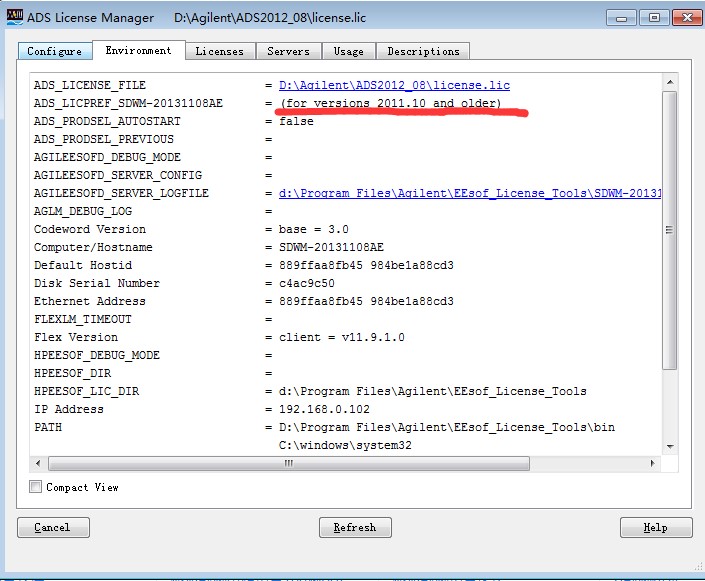Click the IP Address label
The image size is (705, 581).
[69, 409]
